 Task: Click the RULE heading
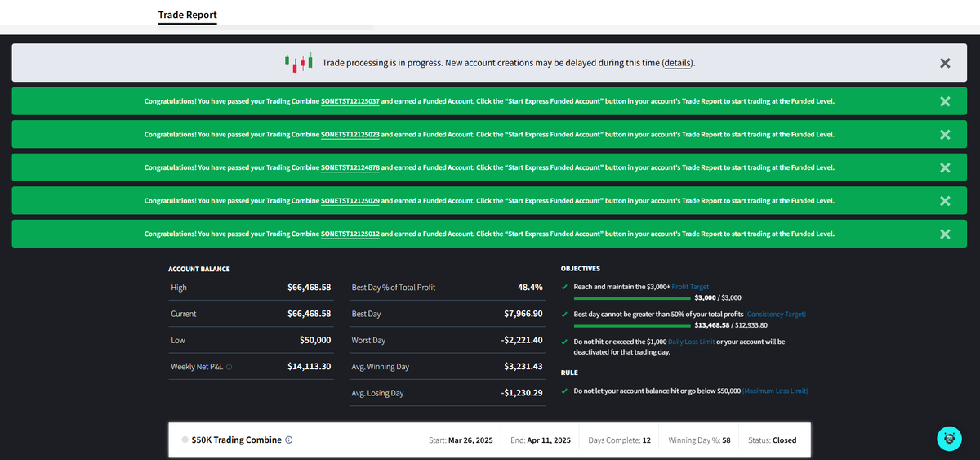[x=569, y=373]
